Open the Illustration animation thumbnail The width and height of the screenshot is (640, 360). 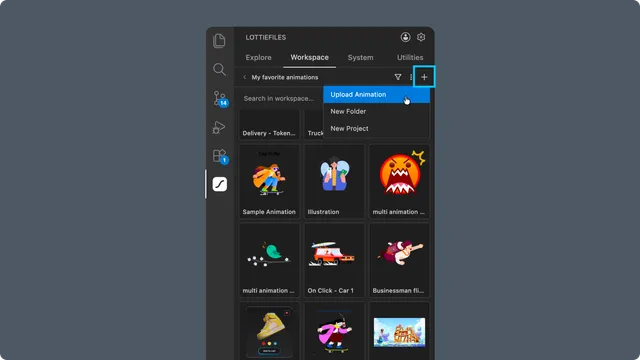coord(334,182)
